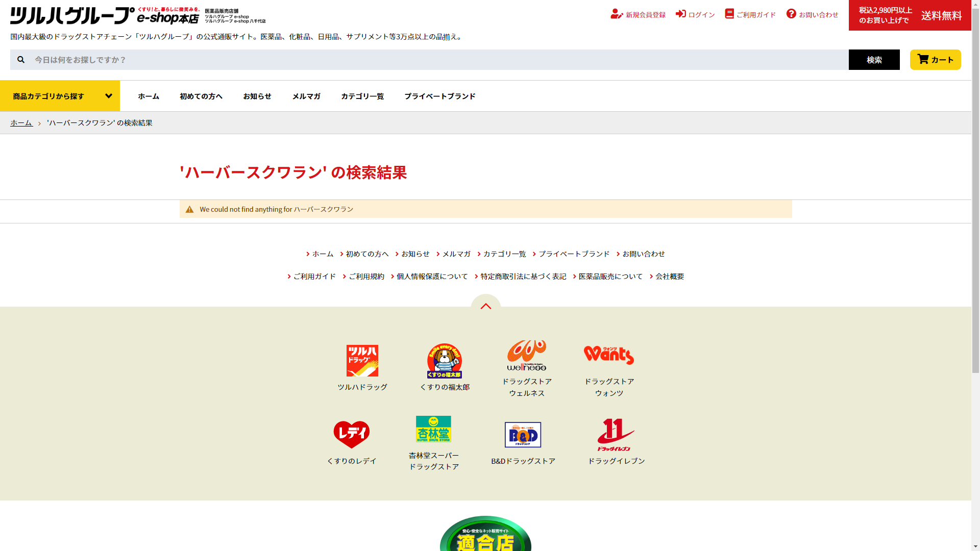Viewport: 980px width, 551px height.
Task: Click the Wellness drugstore logo
Action: pyautogui.click(x=527, y=356)
